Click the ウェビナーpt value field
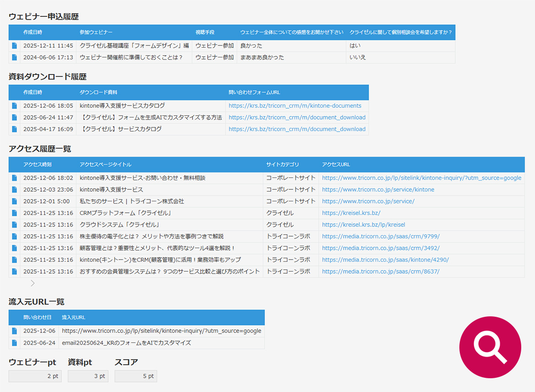Viewport: 535px width, 392px height. 35,376
